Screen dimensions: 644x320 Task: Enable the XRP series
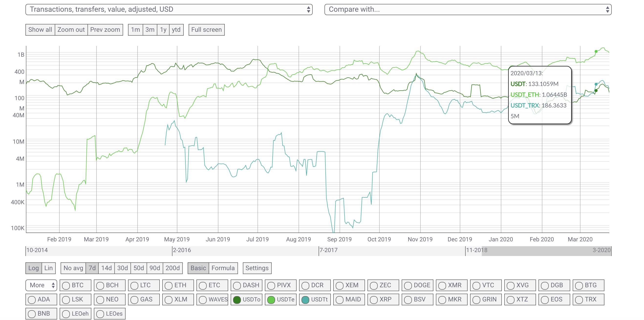coord(383,299)
